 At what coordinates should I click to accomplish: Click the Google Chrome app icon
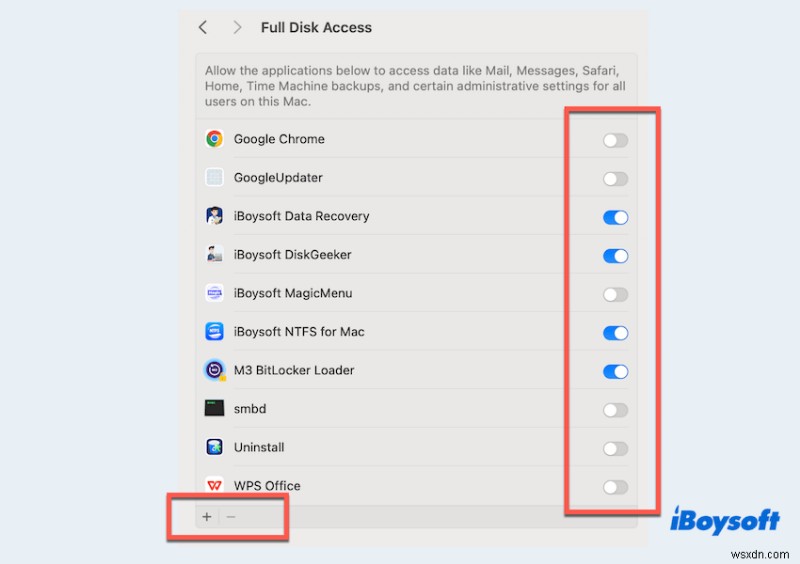click(x=214, y=139)
